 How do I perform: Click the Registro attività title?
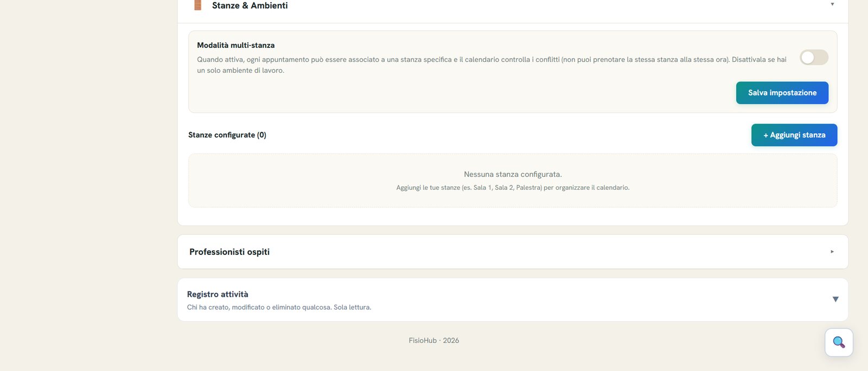coord(218,294)
